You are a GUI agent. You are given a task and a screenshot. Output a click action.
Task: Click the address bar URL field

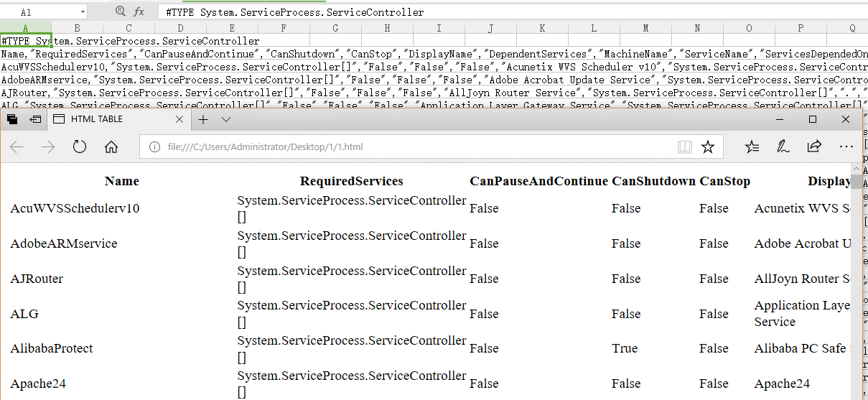tap(411, 146)
